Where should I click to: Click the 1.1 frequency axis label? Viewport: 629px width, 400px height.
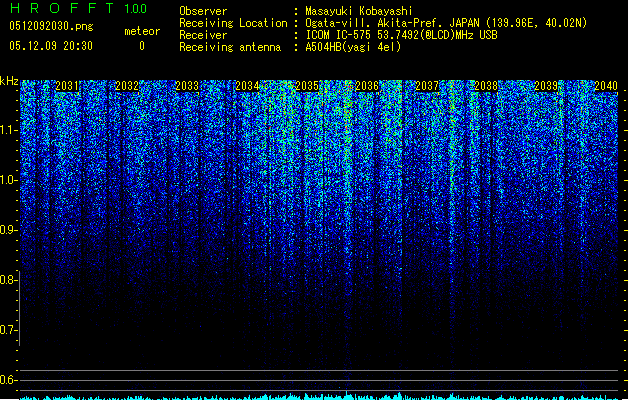click(x=8, y=130)
